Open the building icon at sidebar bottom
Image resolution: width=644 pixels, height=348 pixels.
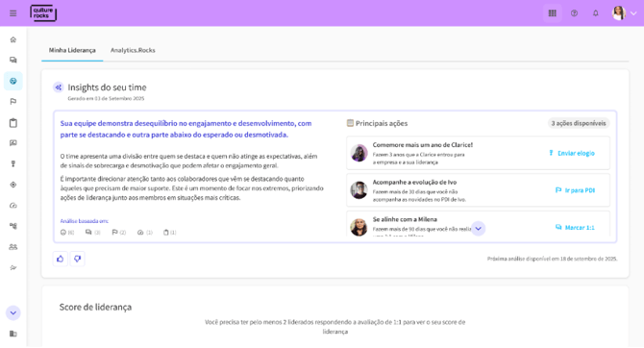(x=13, y=334)
